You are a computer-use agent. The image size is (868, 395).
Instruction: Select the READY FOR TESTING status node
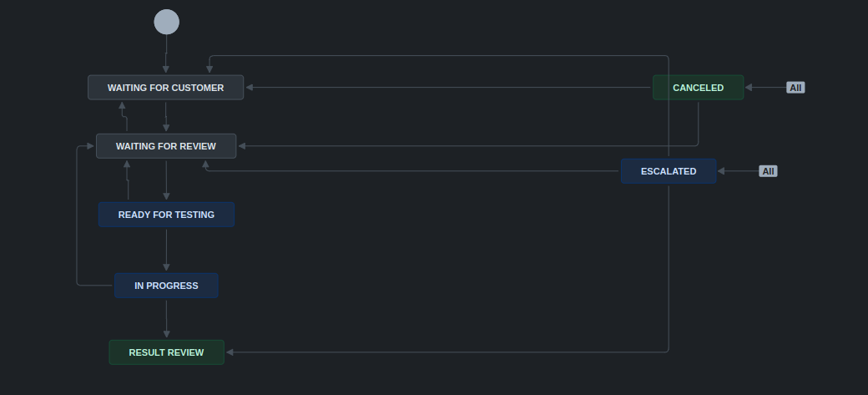tap(166, 215)
